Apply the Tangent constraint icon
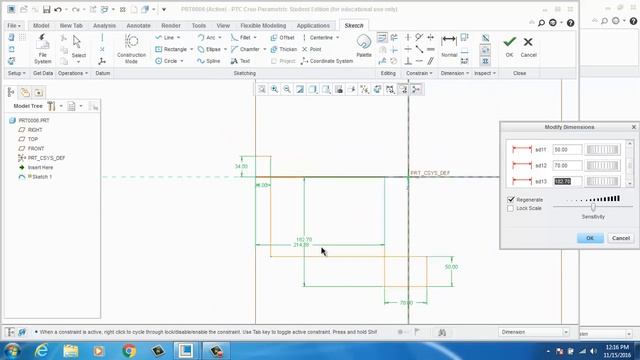The height and width of the screenshot is (360, 640). pyautogui.click(x=419, y=38)
